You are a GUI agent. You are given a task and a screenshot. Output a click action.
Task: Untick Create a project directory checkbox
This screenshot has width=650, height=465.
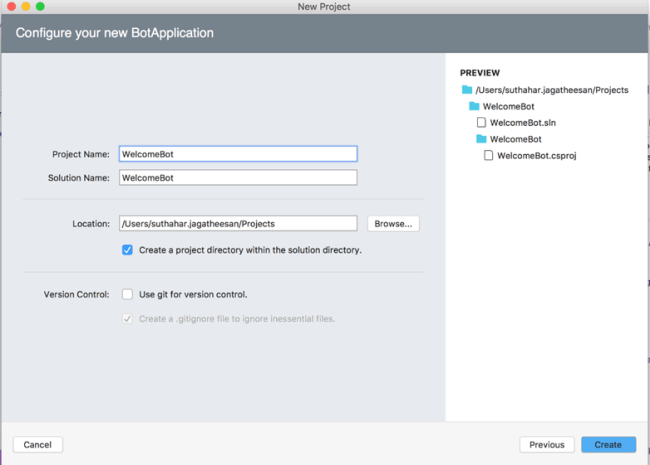click(127, 250)
